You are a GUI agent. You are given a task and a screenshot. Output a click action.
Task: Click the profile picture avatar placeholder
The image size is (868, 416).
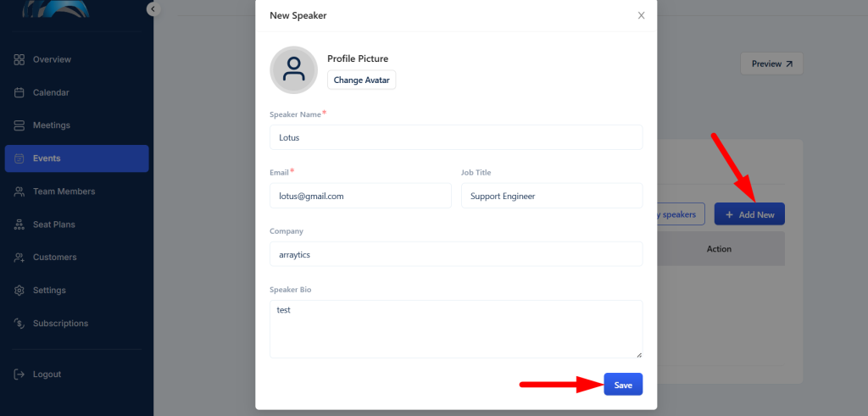click(x=293, y=69)
